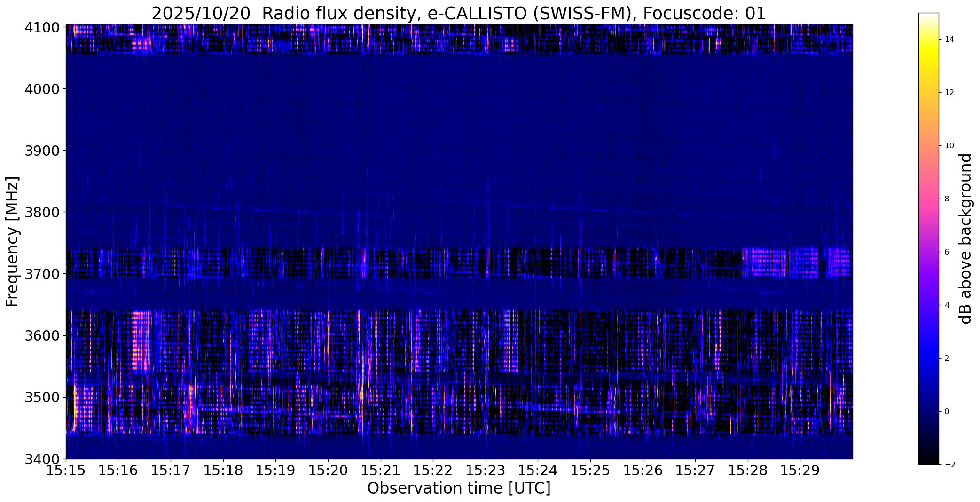Viewport: 980px width, 502px height.
Task: Select the 15:16 time tick label
Action: 118,470
